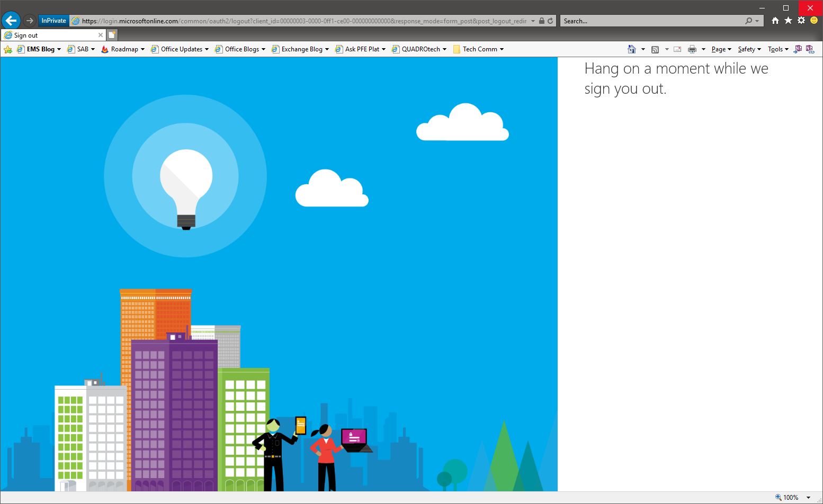
Task: Open the SAB favorites item
Action: (81, 49)
